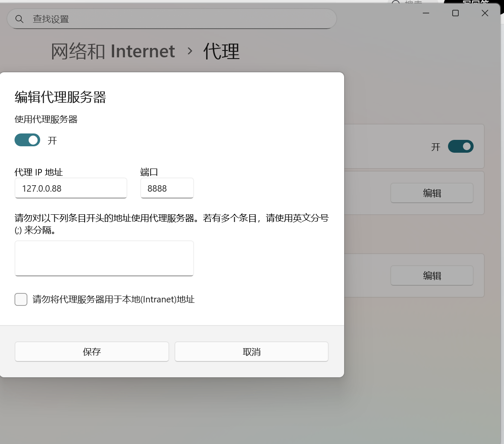The width and height of the screenshot is (504, 444).
Task: Click the upper 编辑 button behind dialog
Action: (432, 193)
